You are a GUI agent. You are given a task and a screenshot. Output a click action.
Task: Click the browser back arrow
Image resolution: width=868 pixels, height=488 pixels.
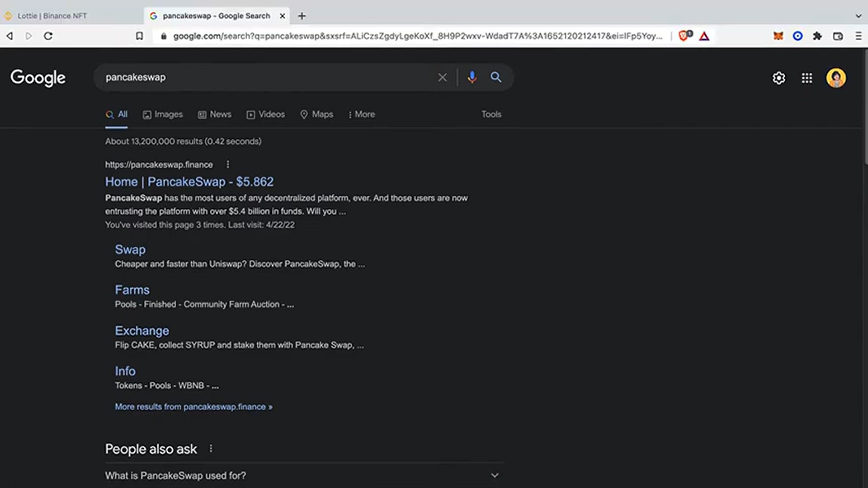pyautogui.click(x=9, y=36)
